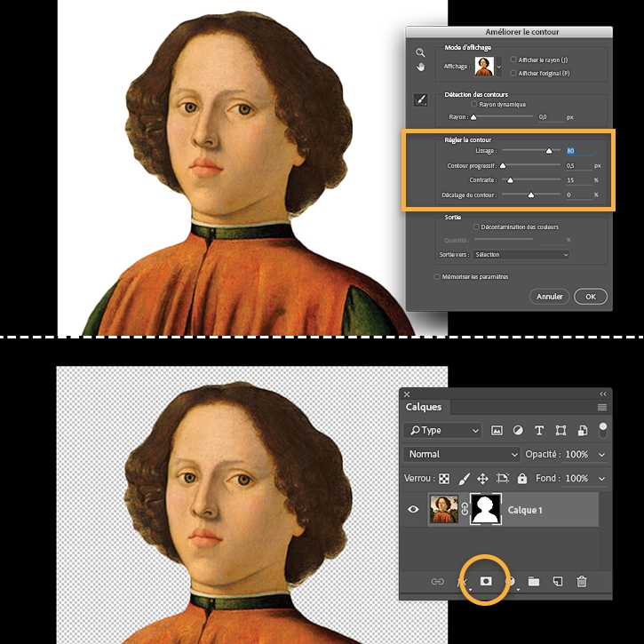Click the Décalage du contour slider handle
The width and height of the screenshot is (644, 644).
pos(531,195)
